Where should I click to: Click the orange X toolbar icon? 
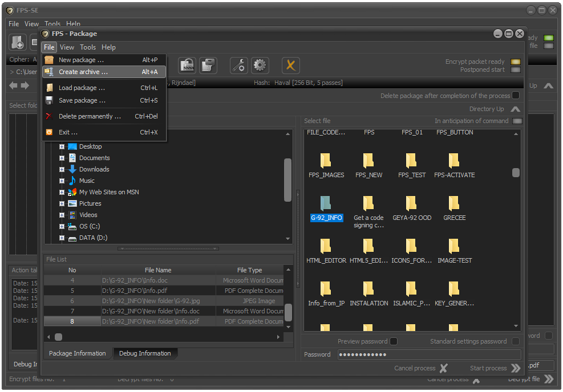coord(291,66)
